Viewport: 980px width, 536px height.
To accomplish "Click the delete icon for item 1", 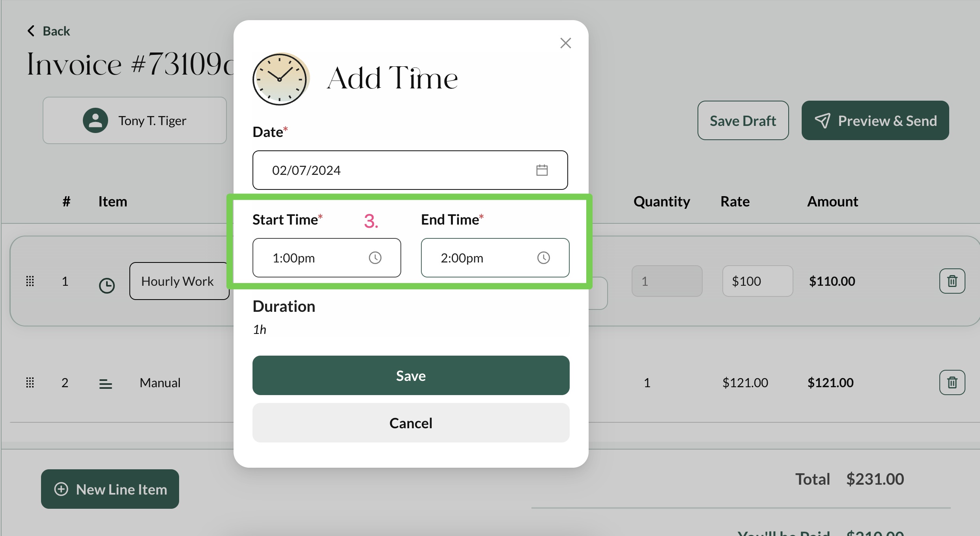I will pyautogui.click(x=952, y=281).
